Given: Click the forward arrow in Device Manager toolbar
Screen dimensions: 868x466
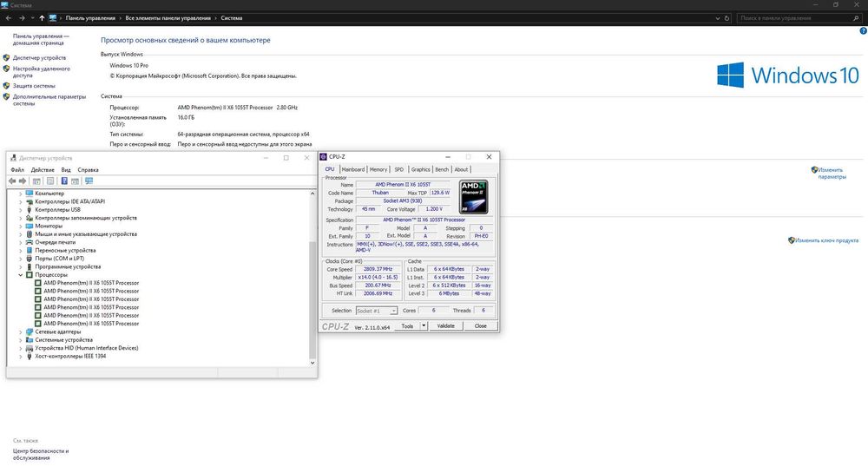Looking at the screenshot, I should point(23,181).
